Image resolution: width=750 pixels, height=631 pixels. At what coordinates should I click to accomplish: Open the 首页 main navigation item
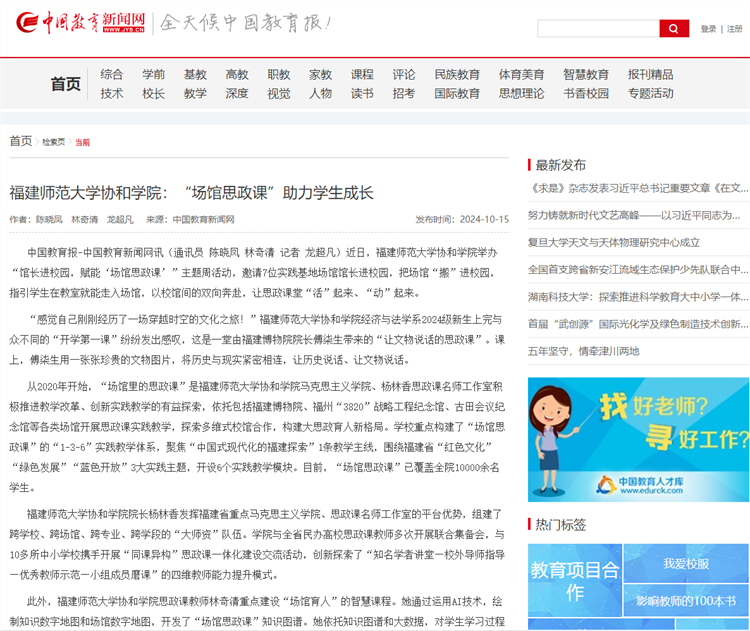(66, 84)
